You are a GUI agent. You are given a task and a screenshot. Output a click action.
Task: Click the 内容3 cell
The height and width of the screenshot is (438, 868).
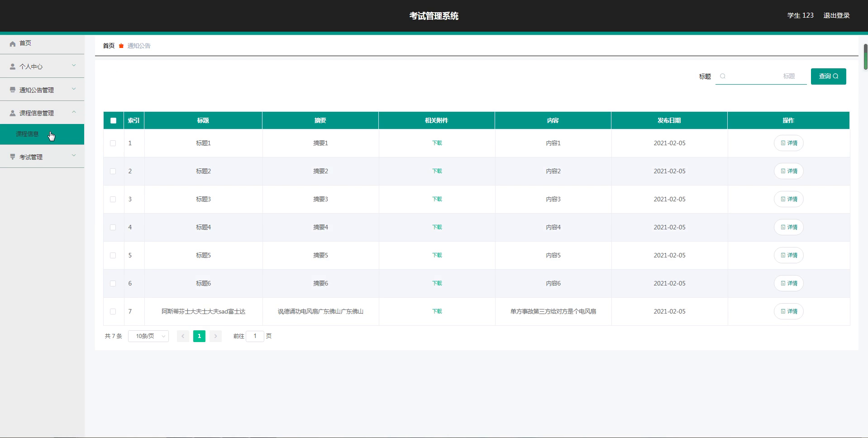pyautogui.click(x=553, y=199)
